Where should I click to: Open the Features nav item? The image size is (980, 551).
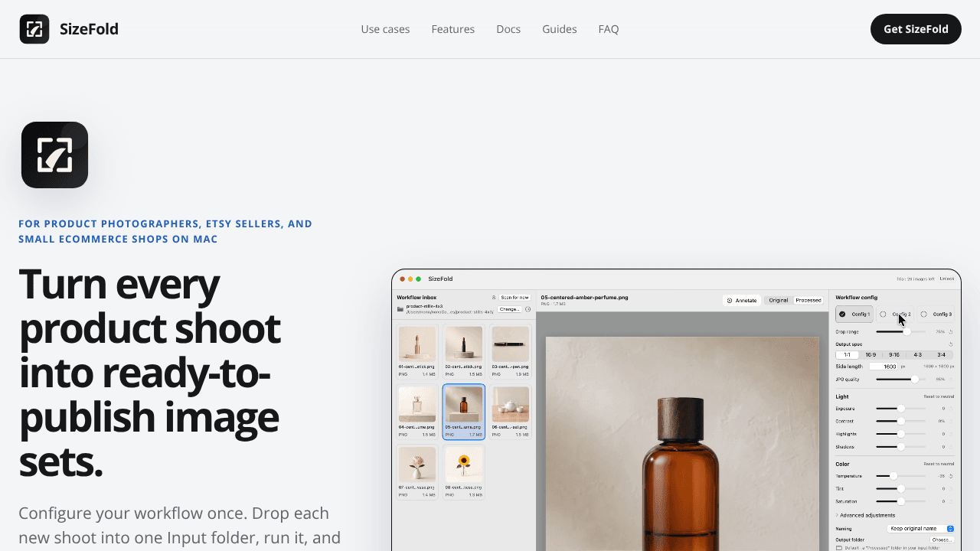click(x=453, y=29)
